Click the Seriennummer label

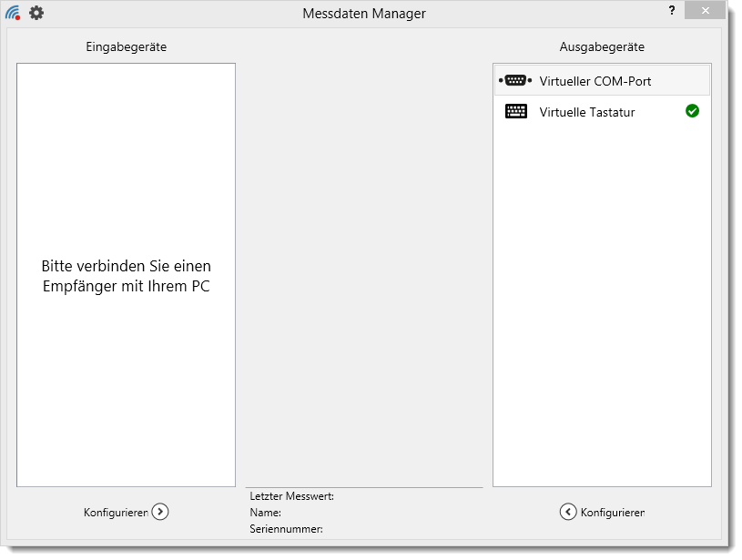click(x=286, y=529)
